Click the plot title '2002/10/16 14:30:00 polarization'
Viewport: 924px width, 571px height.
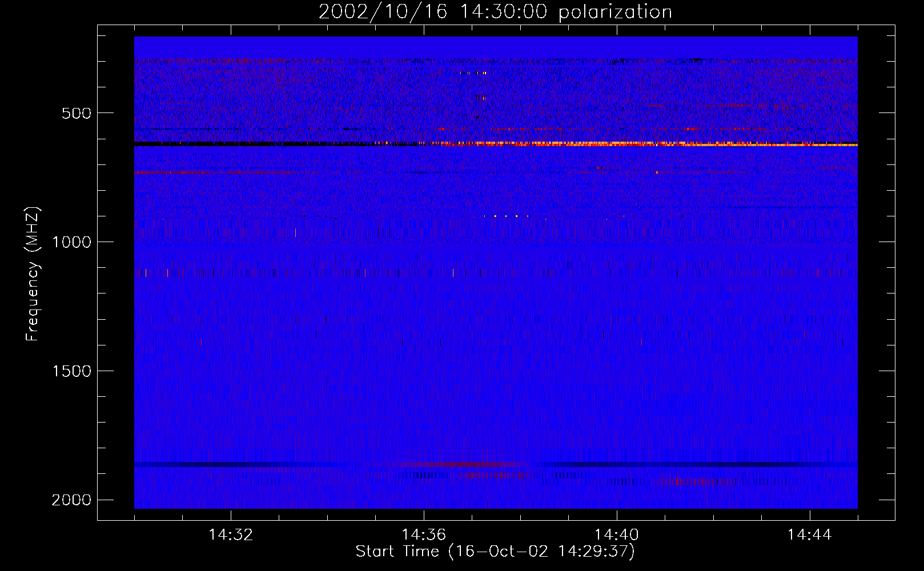click(495, 11)
